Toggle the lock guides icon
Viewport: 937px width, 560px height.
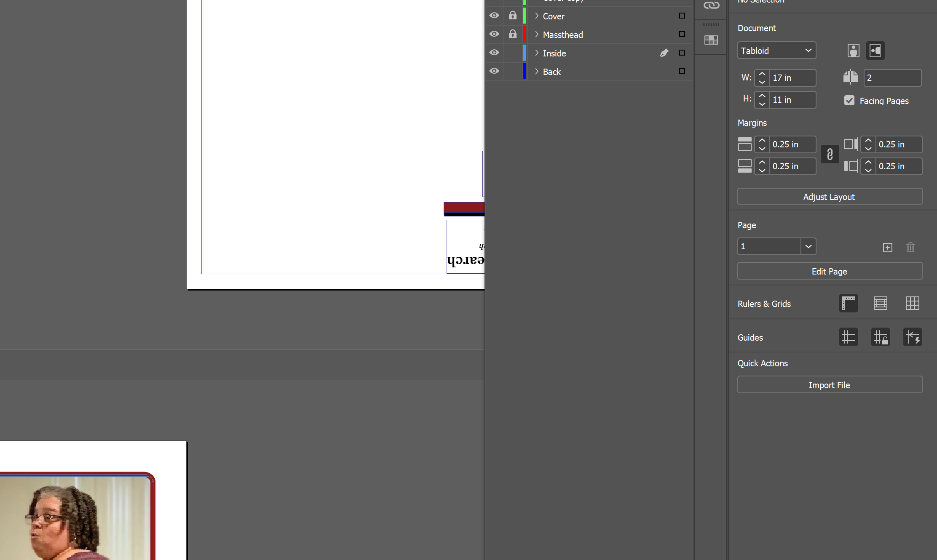[x=881, y=337]
